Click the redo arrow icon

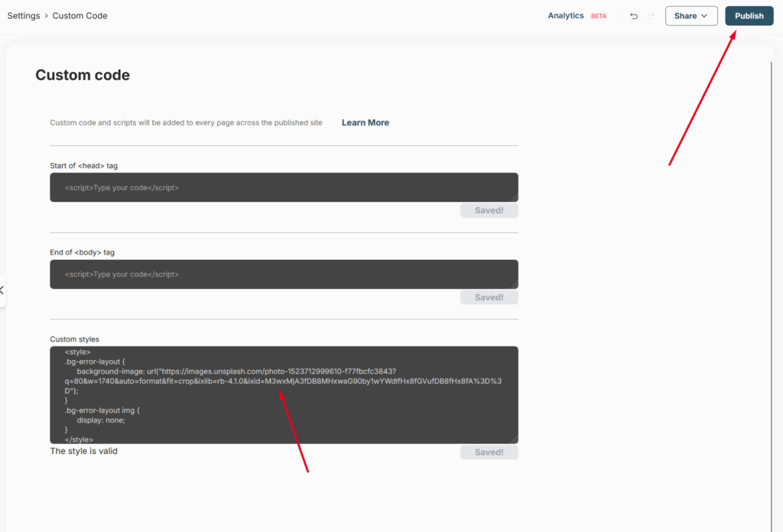pyautogui.click(x=651, y=16)
